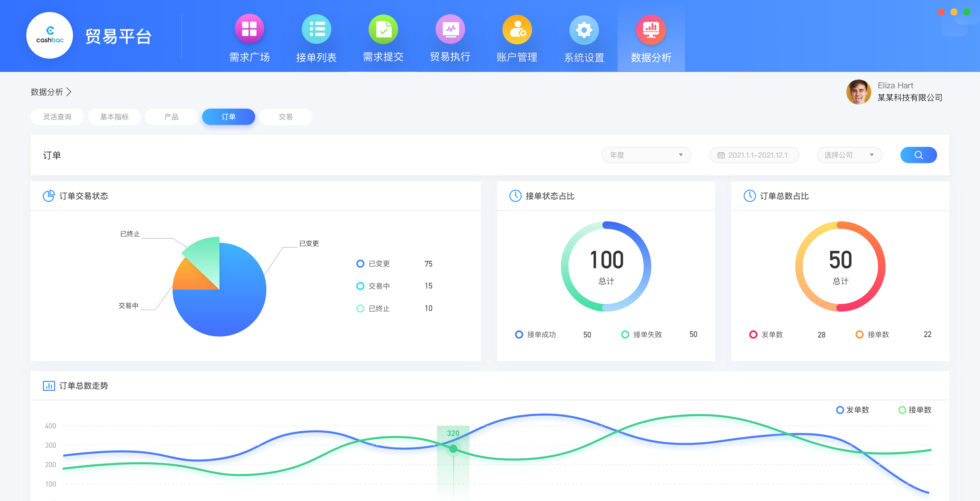Click user name Eliza Hart
The image size is (980, 501).
(x=895, y=85)
